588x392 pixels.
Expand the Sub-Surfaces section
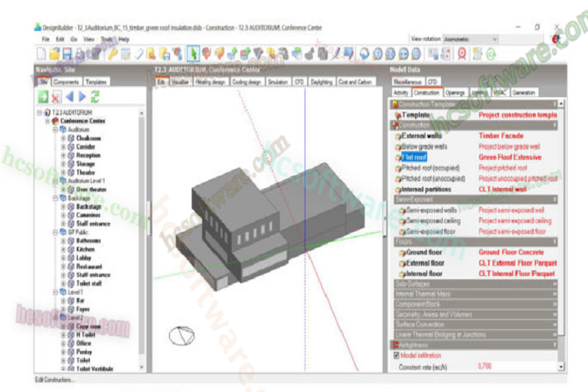[475, 284]
